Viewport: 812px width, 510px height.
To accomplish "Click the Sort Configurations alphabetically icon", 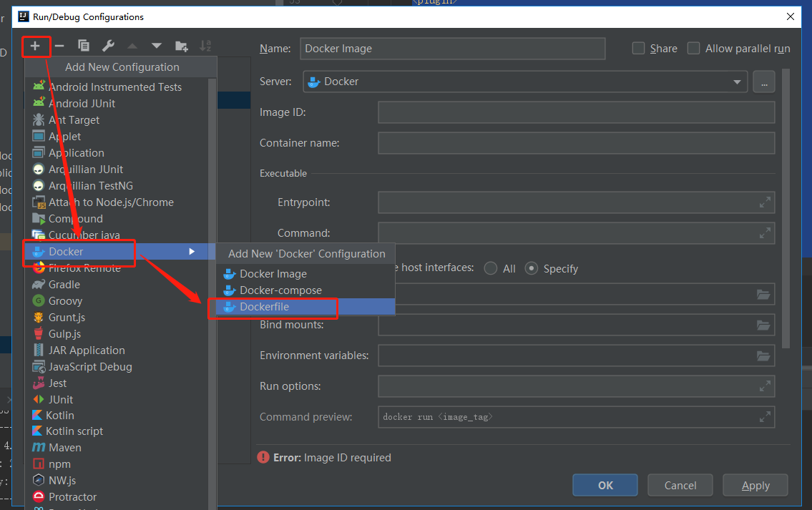I will coord(205,46).
